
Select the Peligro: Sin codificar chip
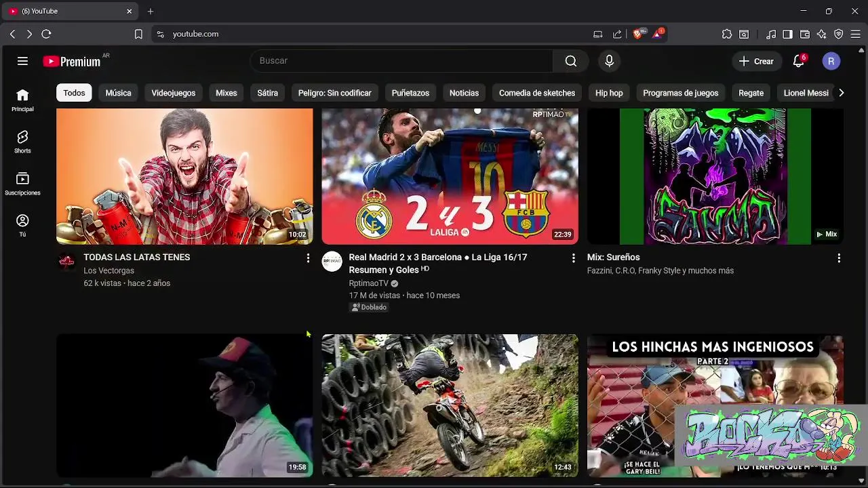(335, 93)
